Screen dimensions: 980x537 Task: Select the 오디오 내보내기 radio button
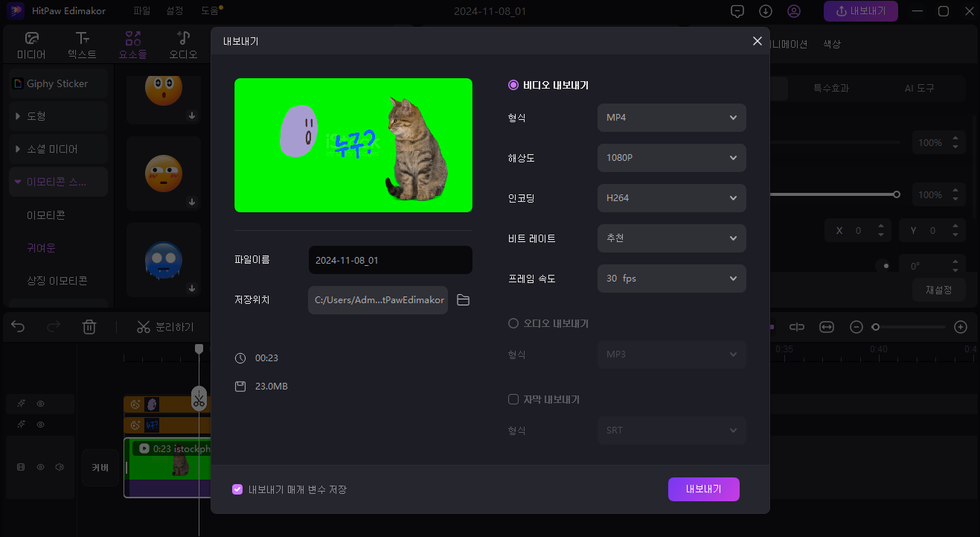click(513, 323)
